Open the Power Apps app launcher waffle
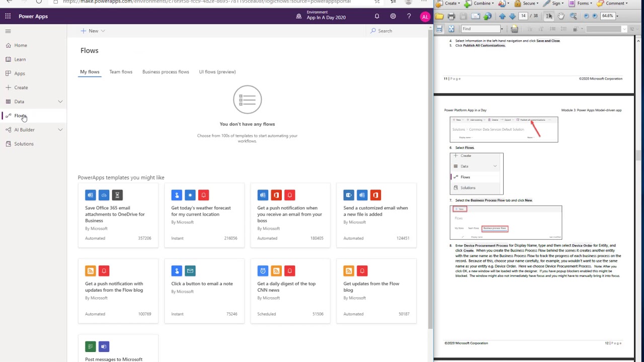 (x=8, y=16)
